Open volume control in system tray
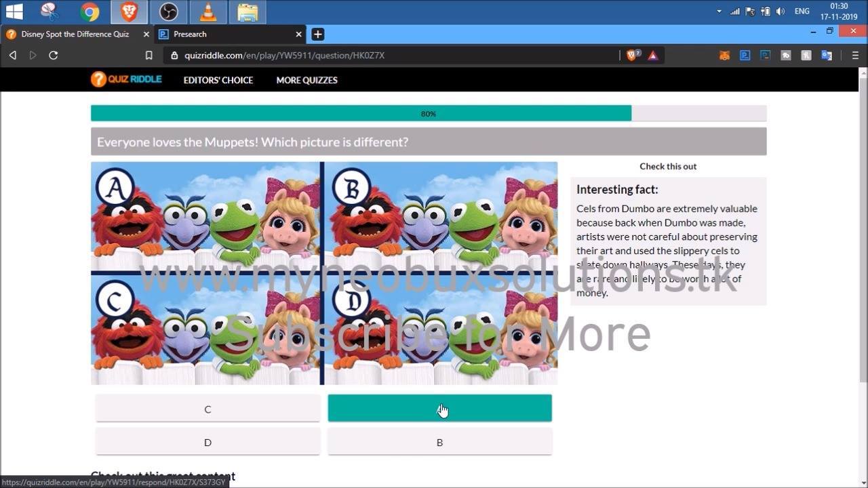The height and width of the screenshot is (488, 868). pos(781,12)
